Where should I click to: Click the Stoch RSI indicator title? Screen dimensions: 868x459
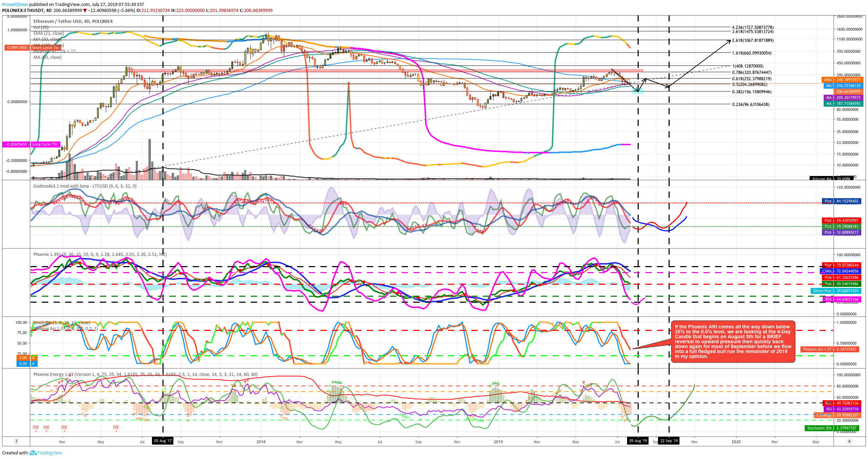click(62, 323)
